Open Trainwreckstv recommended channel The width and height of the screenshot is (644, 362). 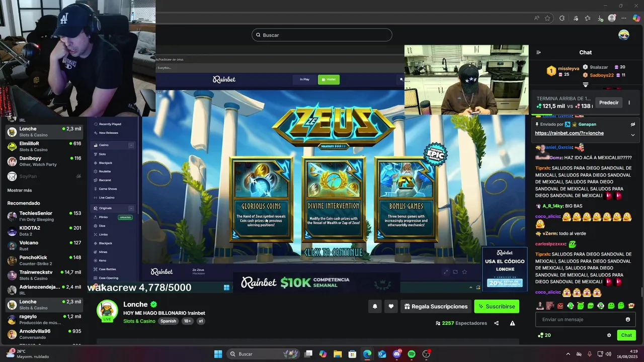point(44,275)
